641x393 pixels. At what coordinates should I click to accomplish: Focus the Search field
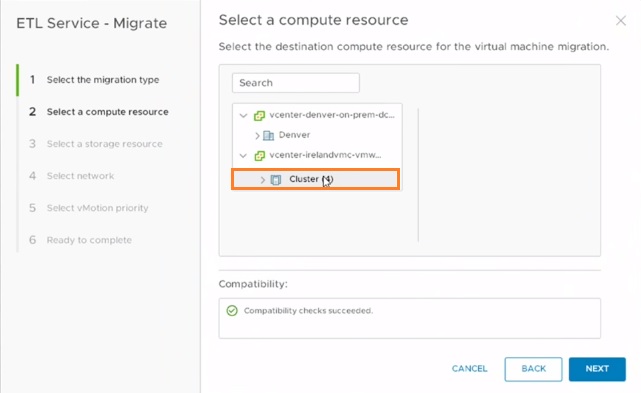tap(296, 83)
